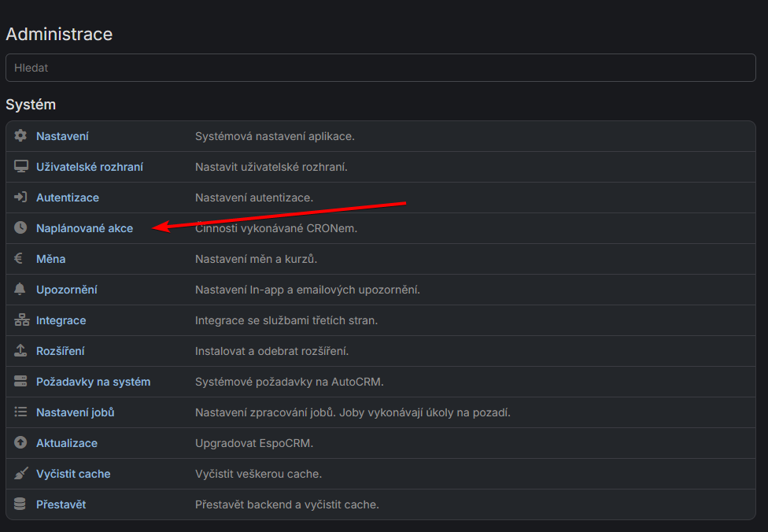Click the monitor icon for Uživatelské rozhraní

pos(20,167)
